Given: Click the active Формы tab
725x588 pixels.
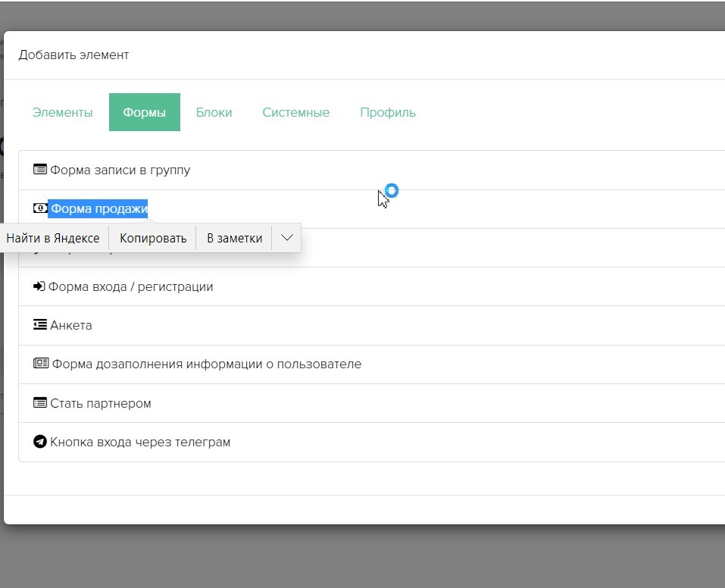Looking at the screenshot, I should (144, 112).
